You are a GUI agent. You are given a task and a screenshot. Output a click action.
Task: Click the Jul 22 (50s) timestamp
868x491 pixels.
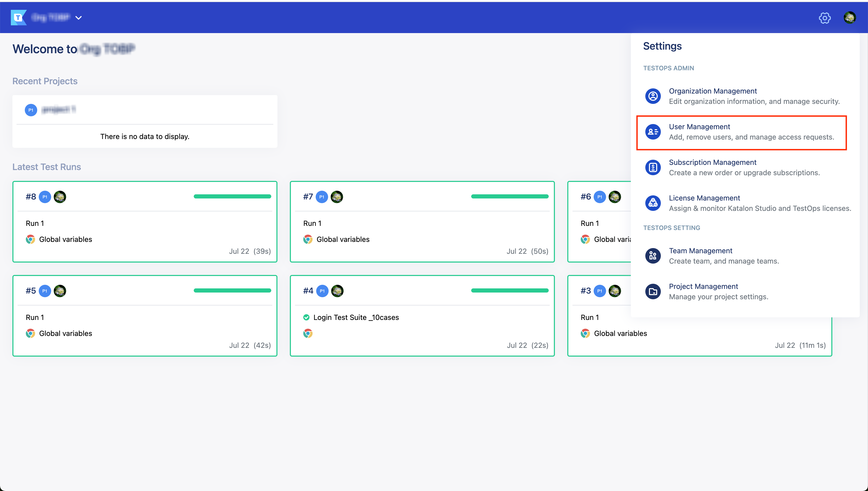click(527, 251)
